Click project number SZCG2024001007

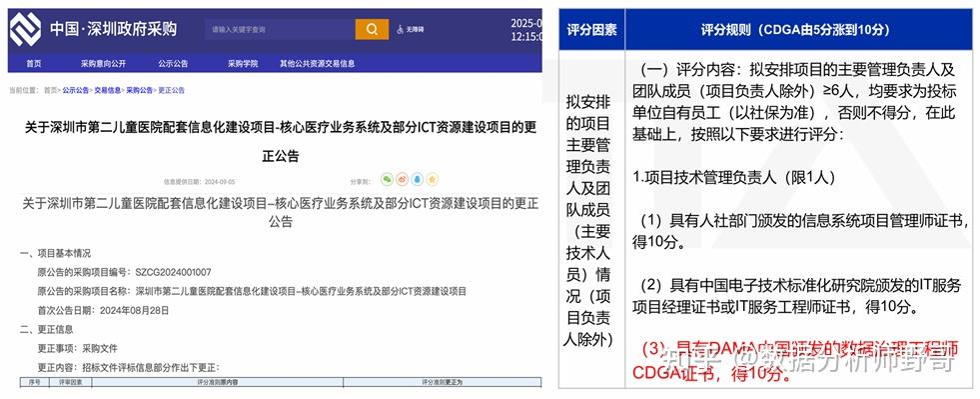pyautogui.click(x=173, y=272)
